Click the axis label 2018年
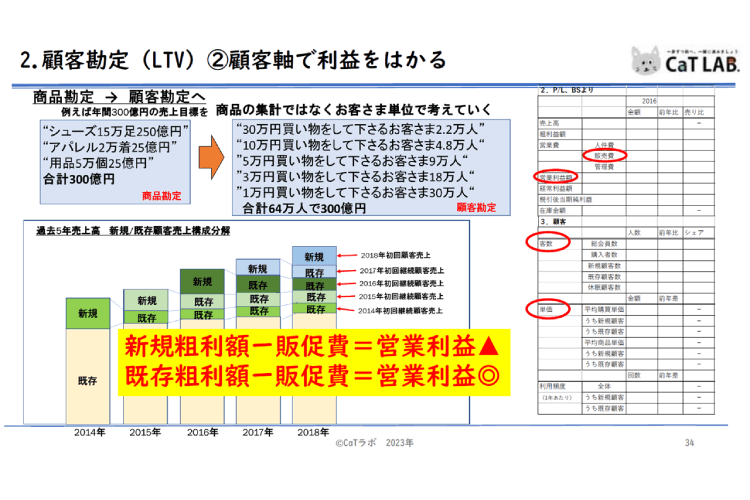Viewport: 750px width, 500px height. pyautogui.click(x=313, y=433)
